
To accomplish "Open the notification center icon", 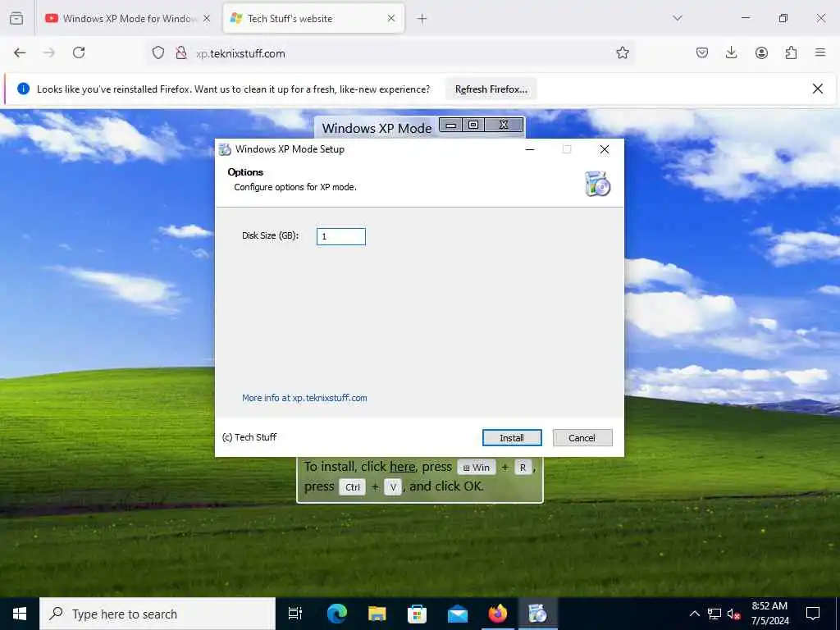I will pyautogui.click(x=813, y=614).
